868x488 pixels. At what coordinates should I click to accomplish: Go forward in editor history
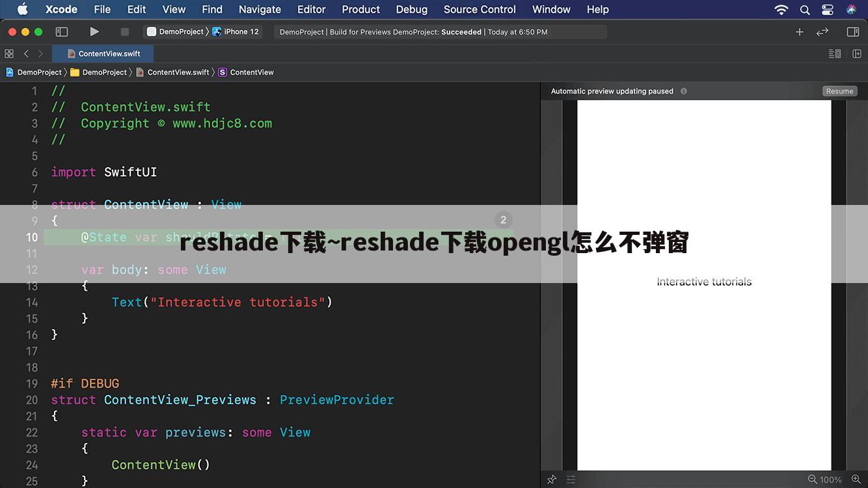point(40,53)
